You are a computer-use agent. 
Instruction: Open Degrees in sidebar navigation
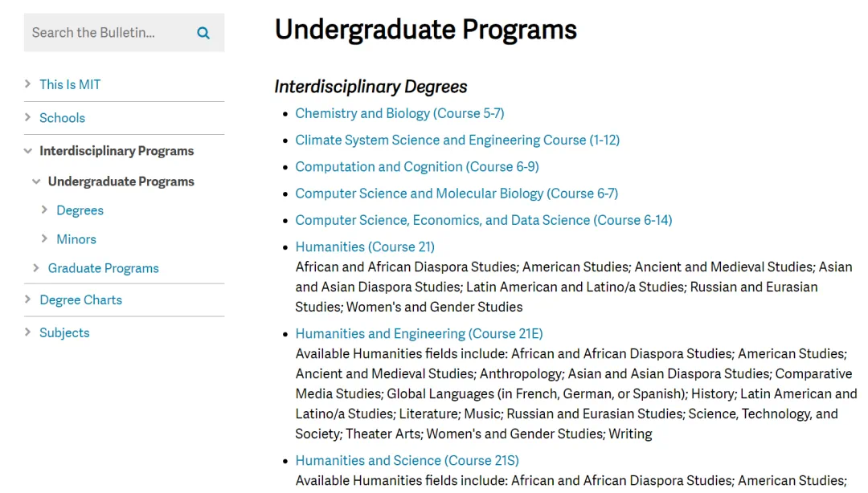(80, 210)
